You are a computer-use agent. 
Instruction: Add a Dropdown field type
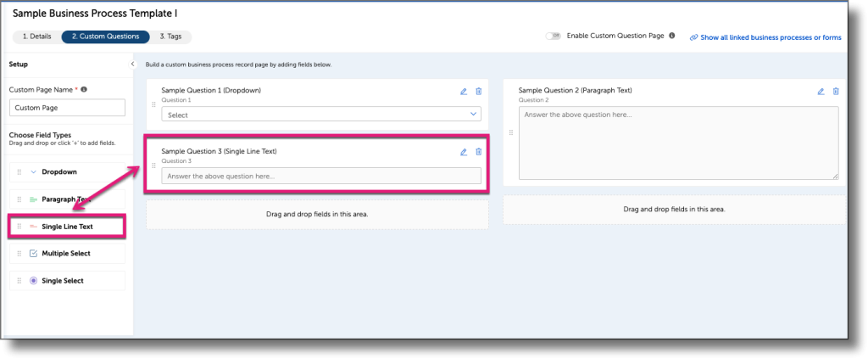pos(68,172)
